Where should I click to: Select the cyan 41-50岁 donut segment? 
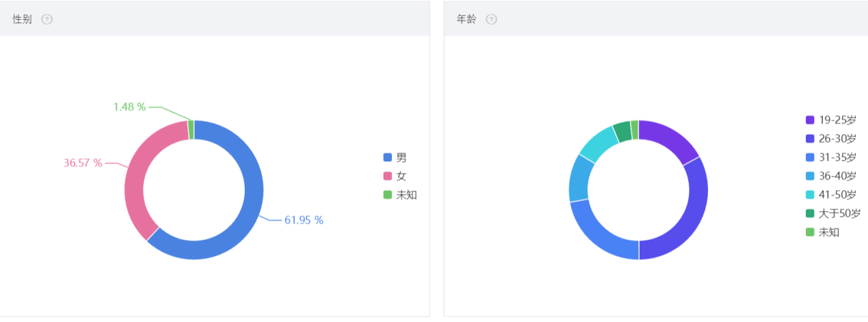click(599, 142)
